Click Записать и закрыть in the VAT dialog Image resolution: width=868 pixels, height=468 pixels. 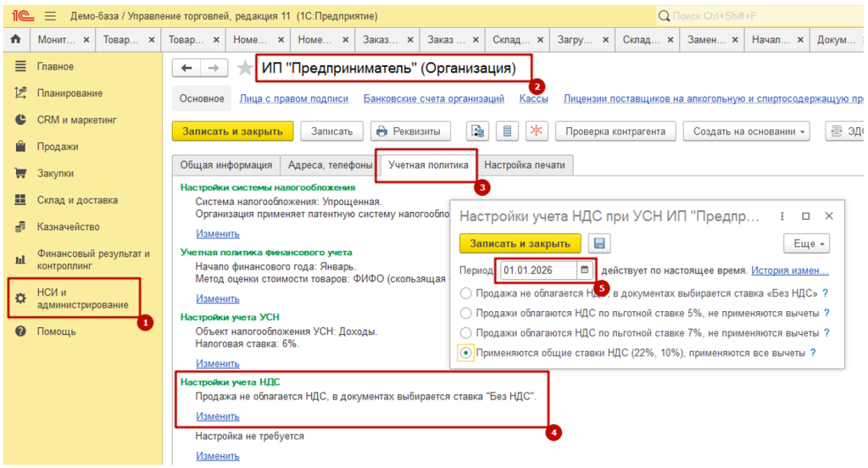(x=520, y=243)
